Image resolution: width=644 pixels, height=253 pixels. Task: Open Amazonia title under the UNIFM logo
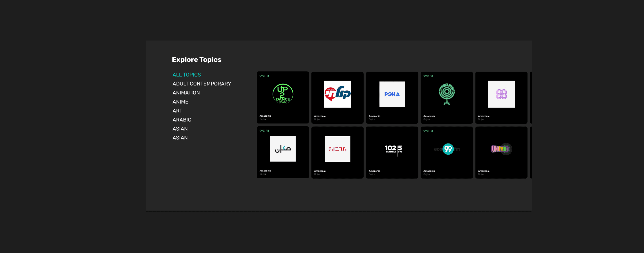point(483,171)
